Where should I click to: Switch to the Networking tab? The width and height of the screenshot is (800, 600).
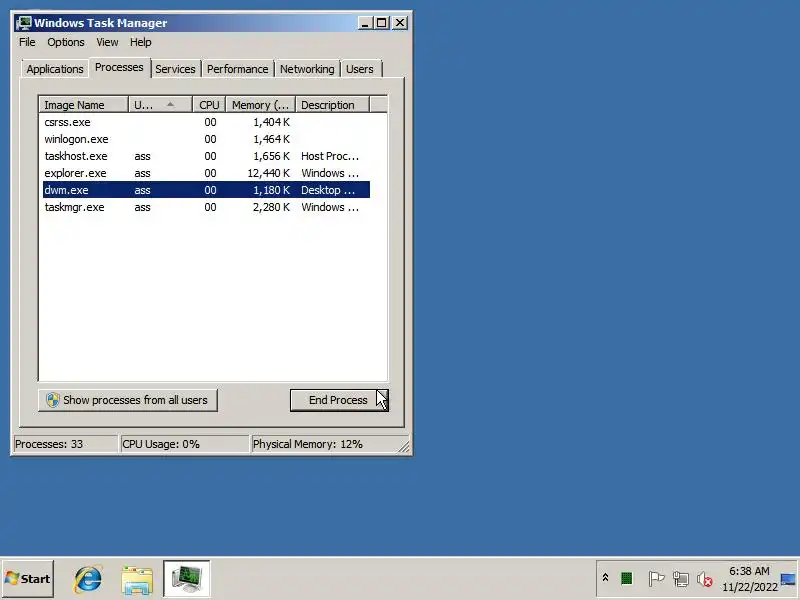pos(307,69)
